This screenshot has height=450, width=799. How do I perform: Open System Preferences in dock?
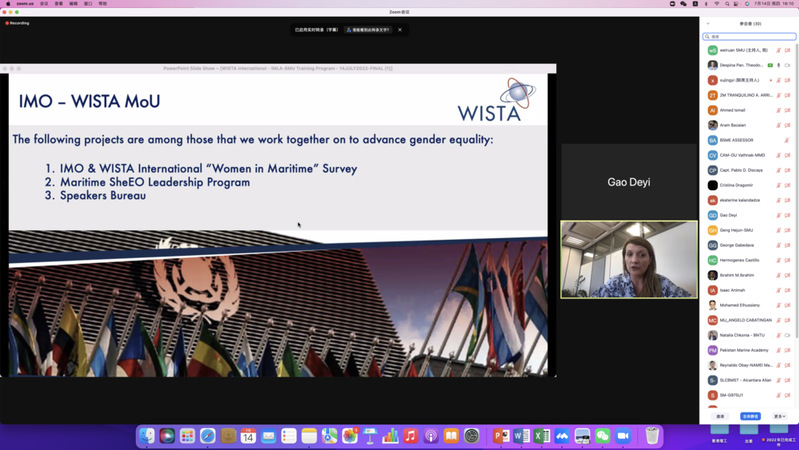coord(472,436)
